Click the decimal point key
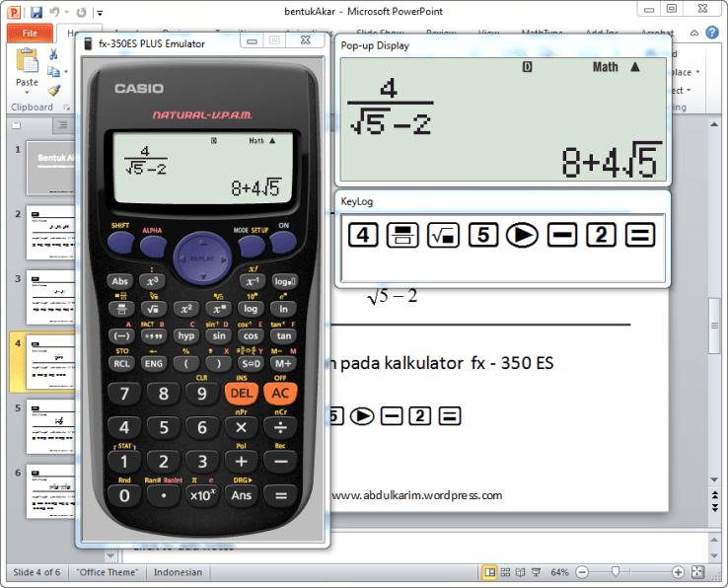Viewport: 728px width, 588px height. pos(164,495)
